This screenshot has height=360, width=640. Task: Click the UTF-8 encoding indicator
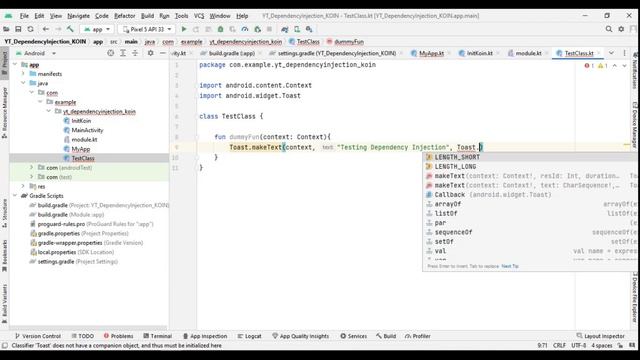point(578,346)
